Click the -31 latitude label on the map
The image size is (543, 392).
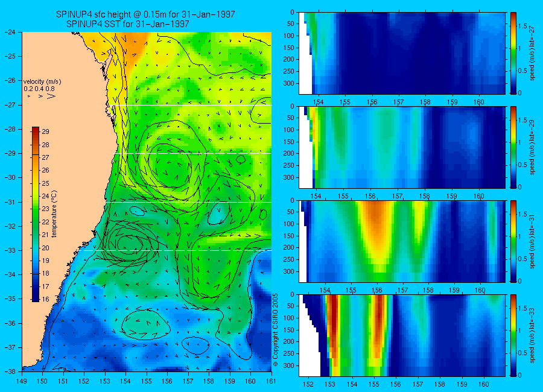(10, 202)
